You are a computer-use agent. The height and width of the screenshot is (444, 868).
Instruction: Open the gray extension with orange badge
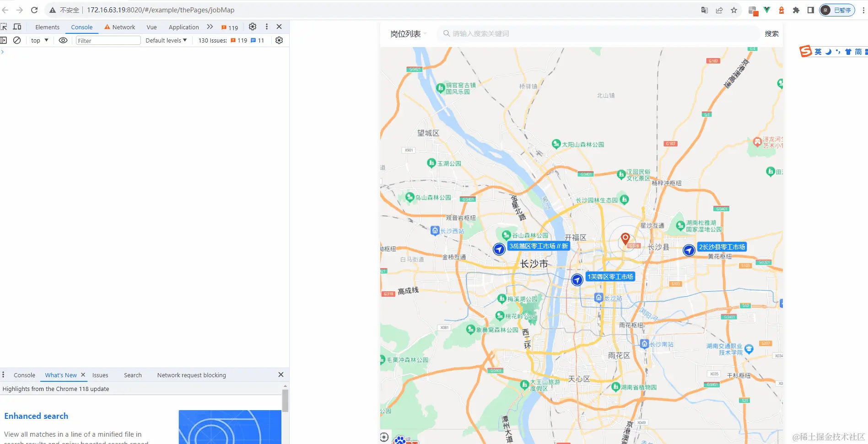pyautogui.click(x=753, y=11)
